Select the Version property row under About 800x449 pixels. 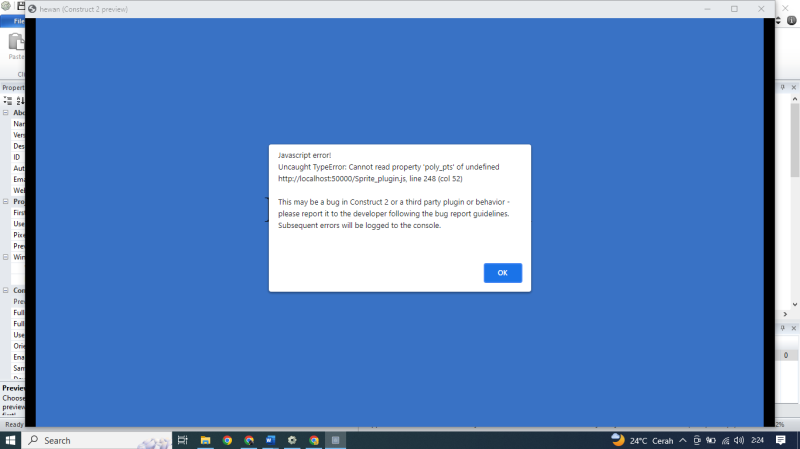coord(18,135)
